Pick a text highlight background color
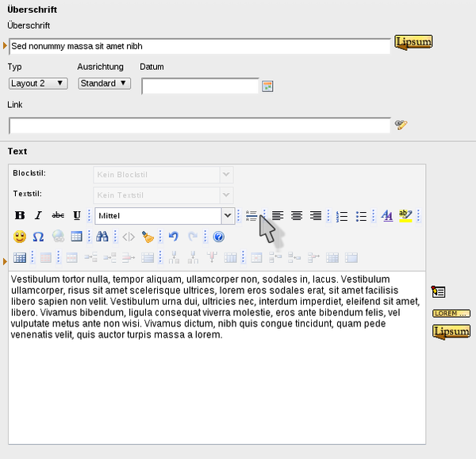The image size is (476, 459). [406, 215]
